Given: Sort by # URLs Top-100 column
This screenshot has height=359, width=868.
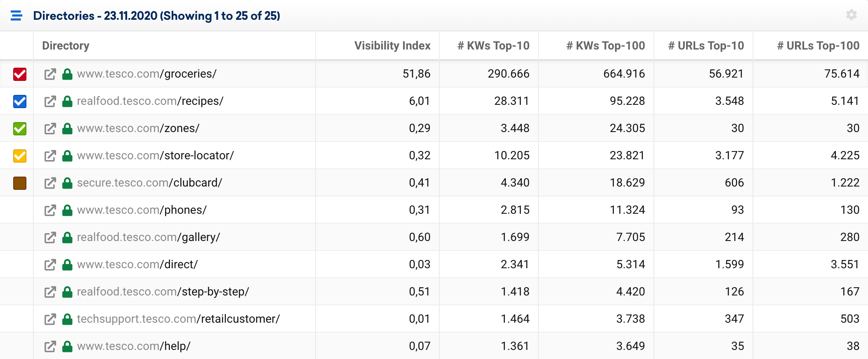Looking at the screenshot, I should click(818, 45).
